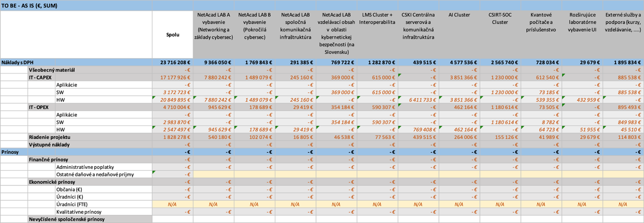Image resolution: width=644 pixels, height=223 pixels.
Task: Click the 'TO BE - AS IS (€, SUM)' title cell
Action: tap(30, 6)
